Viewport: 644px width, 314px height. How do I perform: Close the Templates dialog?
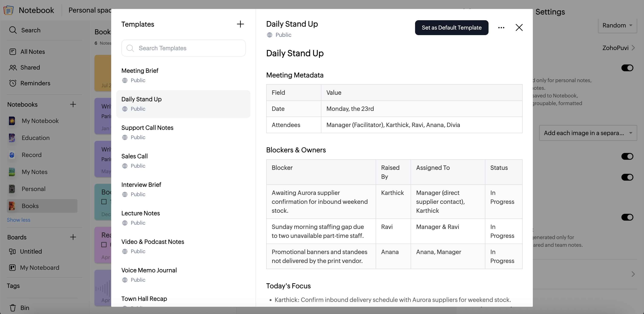(519, 27)
